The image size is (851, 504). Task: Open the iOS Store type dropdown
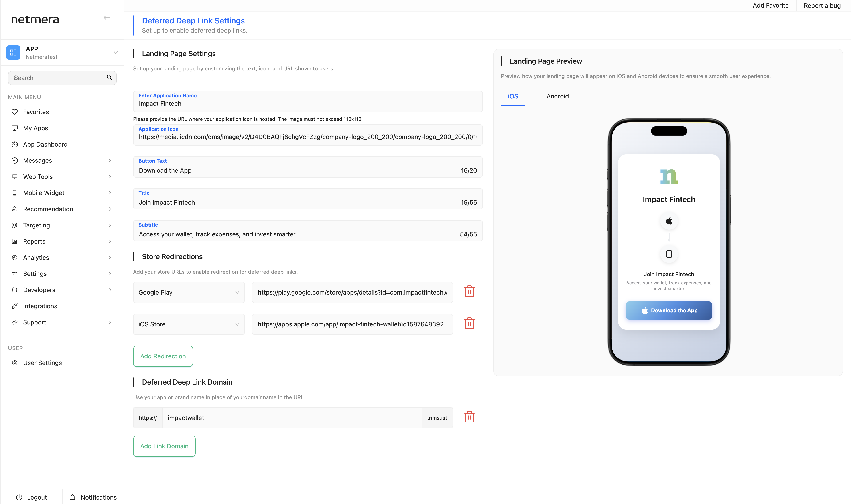click(189, 324)
